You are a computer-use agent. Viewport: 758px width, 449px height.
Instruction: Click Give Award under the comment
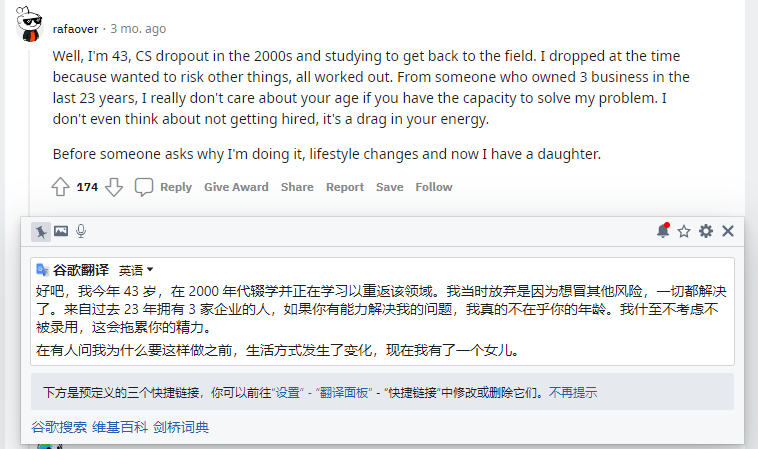pos(236,187)
